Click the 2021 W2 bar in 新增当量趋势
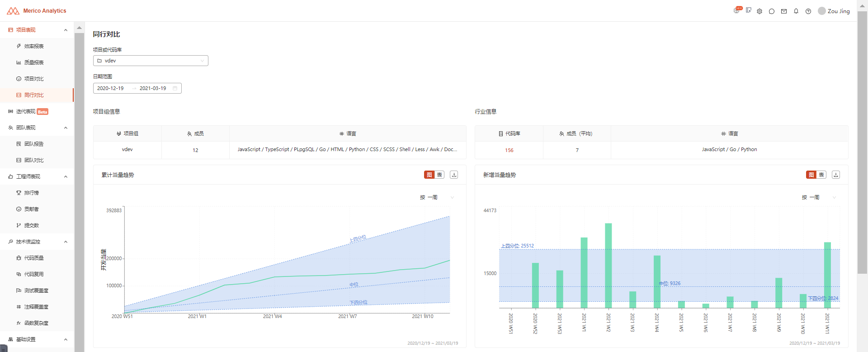 coord(609,266)
